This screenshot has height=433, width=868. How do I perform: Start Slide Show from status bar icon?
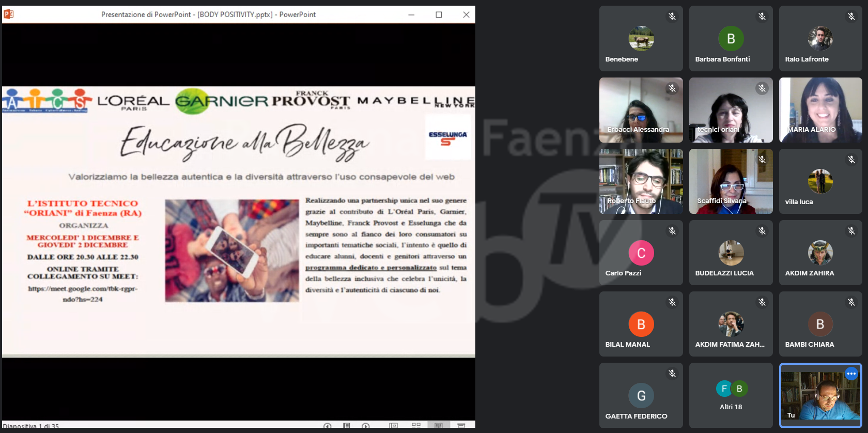461,426
